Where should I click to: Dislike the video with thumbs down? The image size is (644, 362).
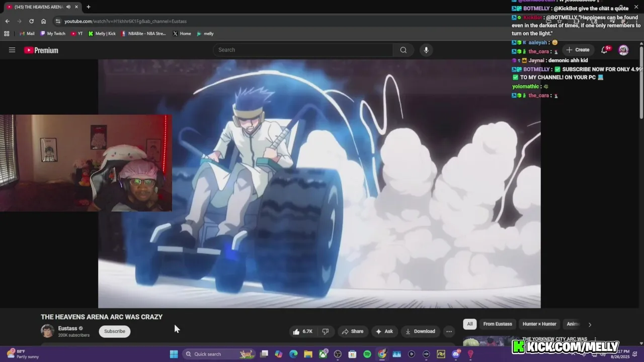[326, 331]
